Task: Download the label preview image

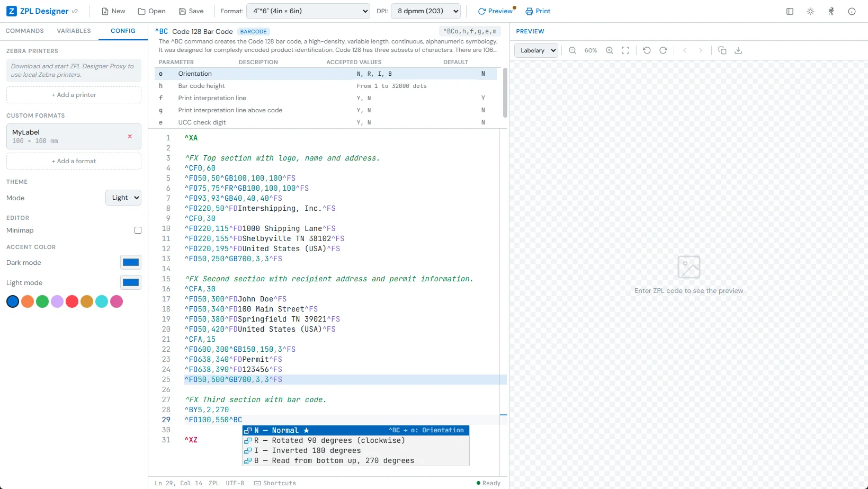Action: point(739,50)
